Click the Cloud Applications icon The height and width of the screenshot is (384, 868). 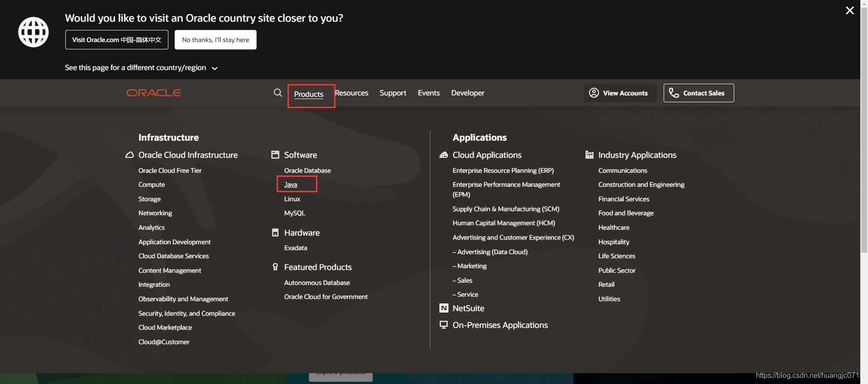point(443,155)
